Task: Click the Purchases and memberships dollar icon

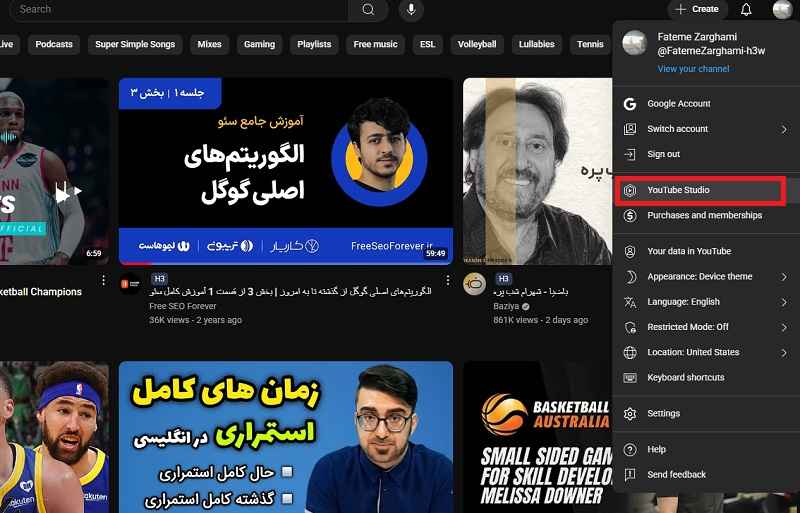Action: [630, 215]
